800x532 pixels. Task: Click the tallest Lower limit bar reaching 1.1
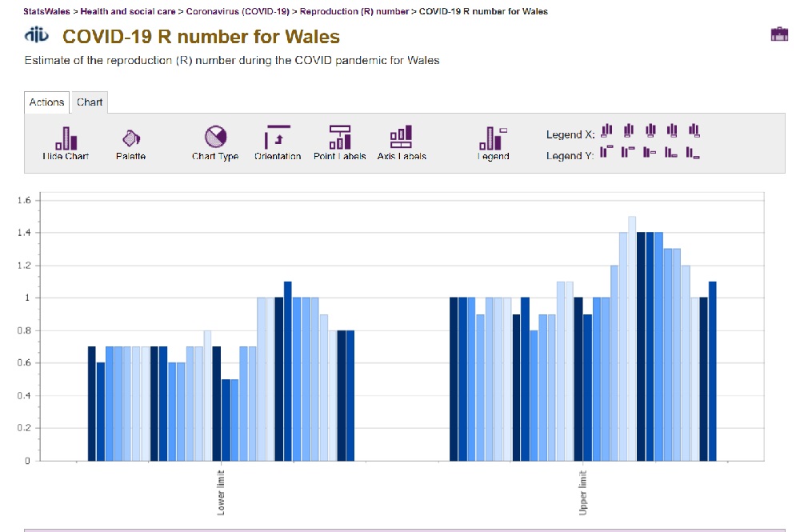pyautogui.click(x=288, y=371)
